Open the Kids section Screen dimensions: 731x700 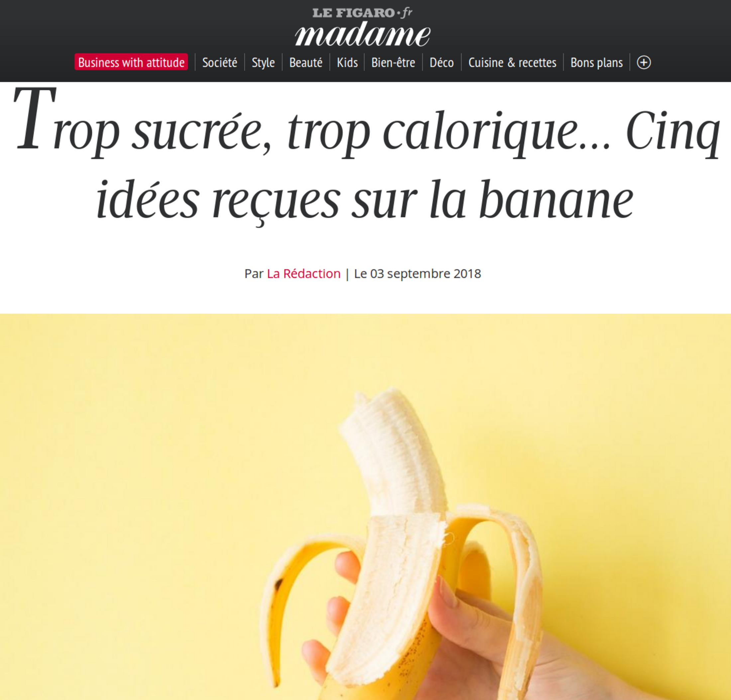tap(347, 62)
